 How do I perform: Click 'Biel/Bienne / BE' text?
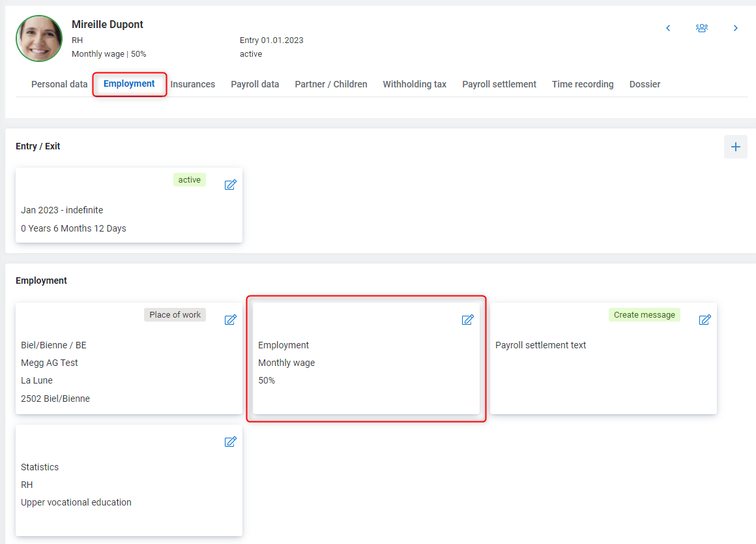click(x=53, y=345)
